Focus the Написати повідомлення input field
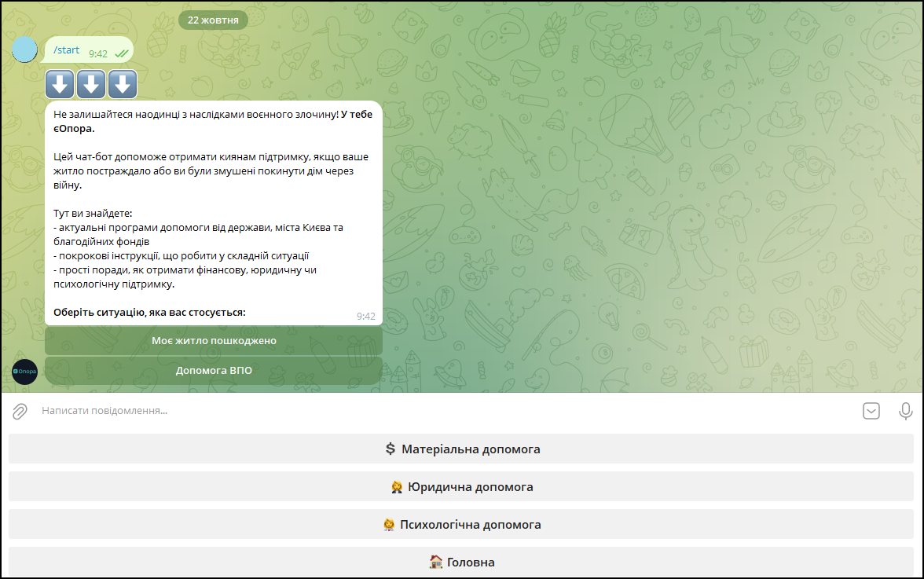924x579 pixels. [x=440, y=411]
